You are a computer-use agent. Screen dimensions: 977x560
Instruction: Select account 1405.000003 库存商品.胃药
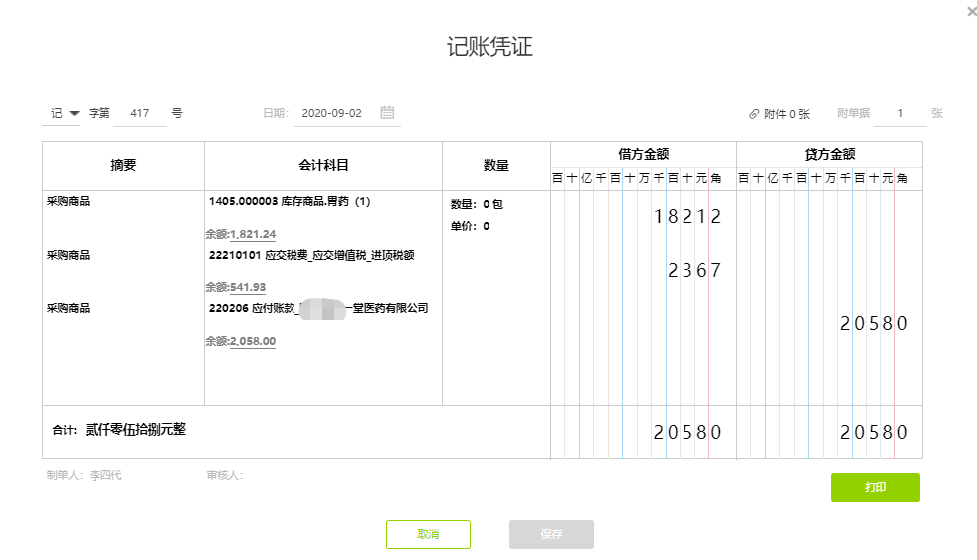(x=290, y=201)
